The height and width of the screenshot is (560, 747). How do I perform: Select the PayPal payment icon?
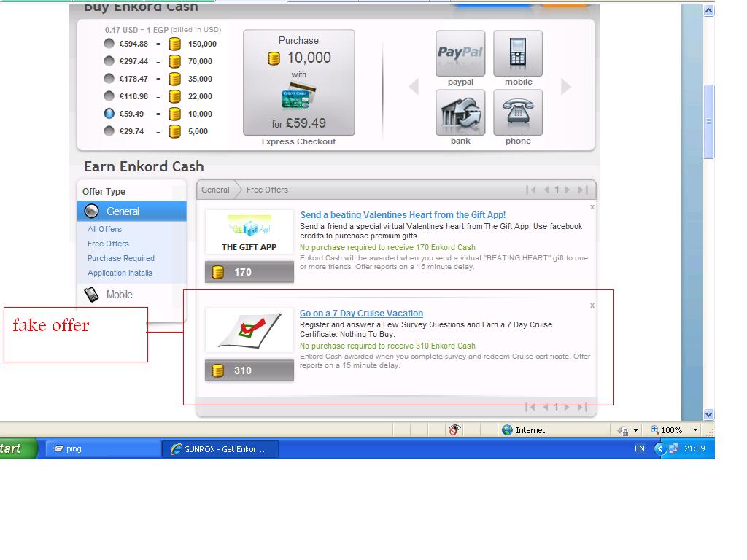click(x=460, y=53)
